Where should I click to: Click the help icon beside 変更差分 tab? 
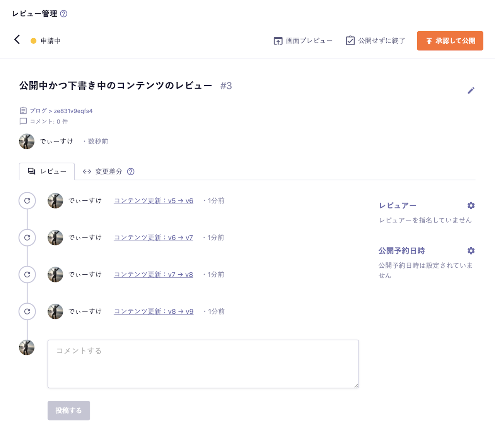coord(130,171)
